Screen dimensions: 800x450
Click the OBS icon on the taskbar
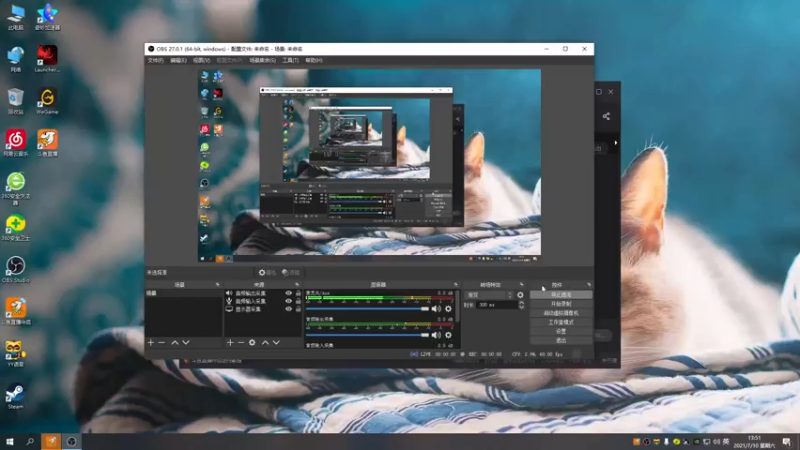tap(71, 441)
